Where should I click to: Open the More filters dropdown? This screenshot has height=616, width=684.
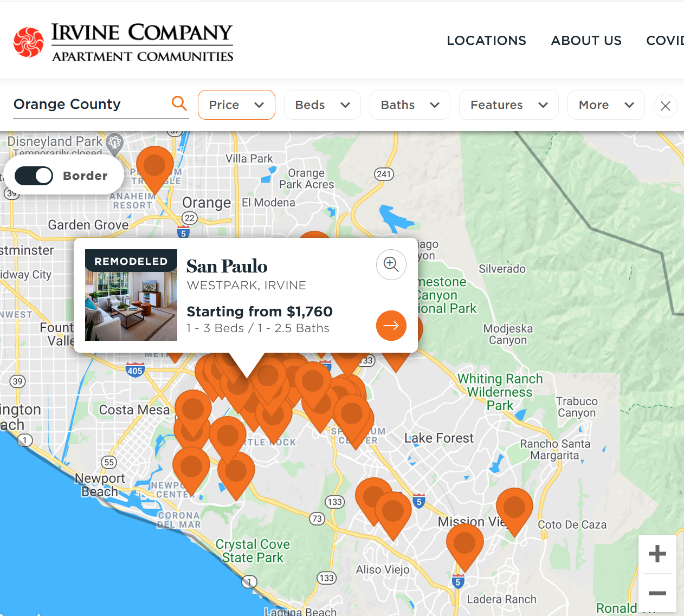[x=606, y=105]
